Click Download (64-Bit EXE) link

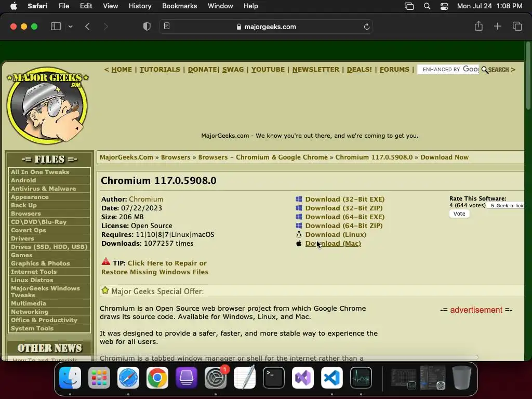345,217
